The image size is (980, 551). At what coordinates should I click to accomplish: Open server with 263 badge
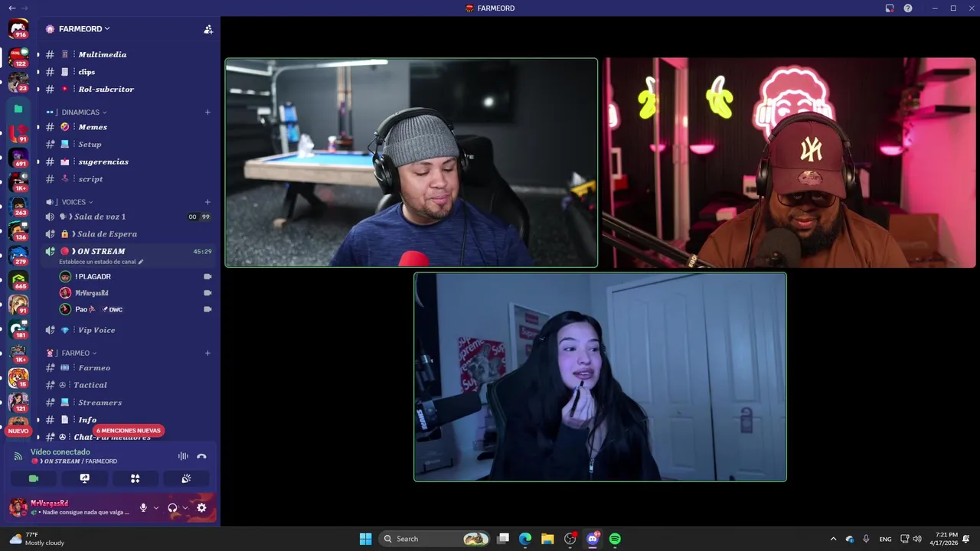coord(18,207)
